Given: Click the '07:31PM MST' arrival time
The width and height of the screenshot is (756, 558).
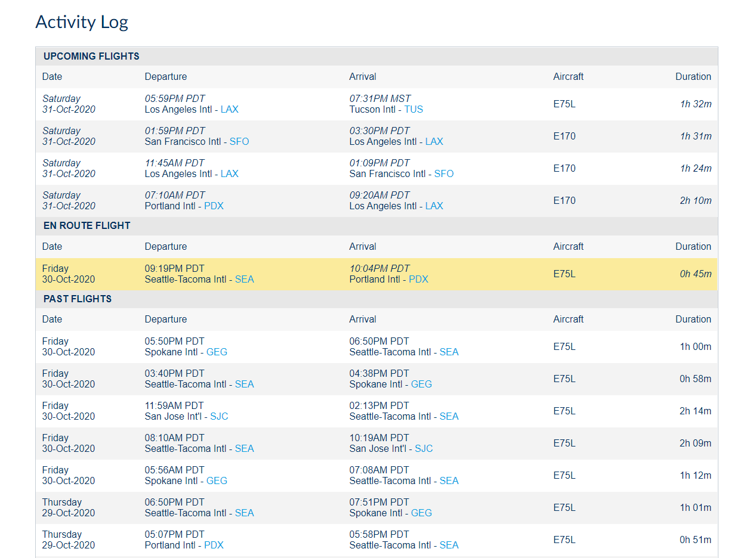Looking at the screenshot, I should [380, 99].
